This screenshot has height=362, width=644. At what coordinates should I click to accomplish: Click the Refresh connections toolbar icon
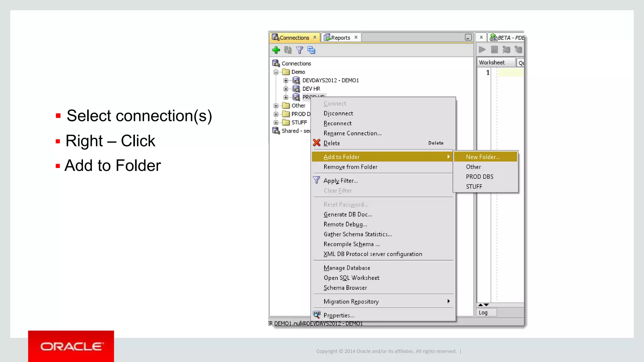(288, 50)
